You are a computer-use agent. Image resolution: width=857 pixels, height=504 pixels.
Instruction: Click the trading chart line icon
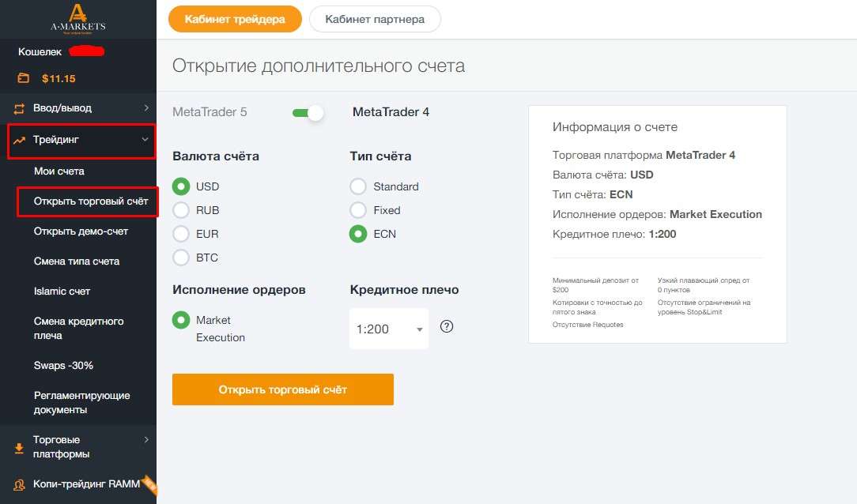19,140
